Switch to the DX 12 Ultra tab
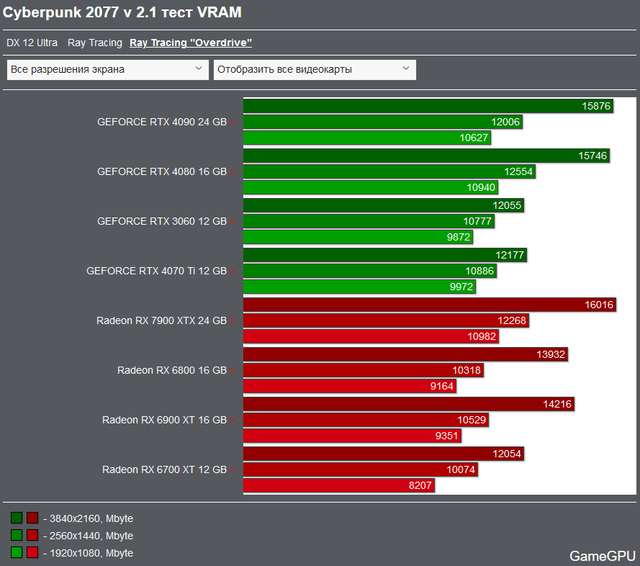The image size is (640, 566). (32, 42)
